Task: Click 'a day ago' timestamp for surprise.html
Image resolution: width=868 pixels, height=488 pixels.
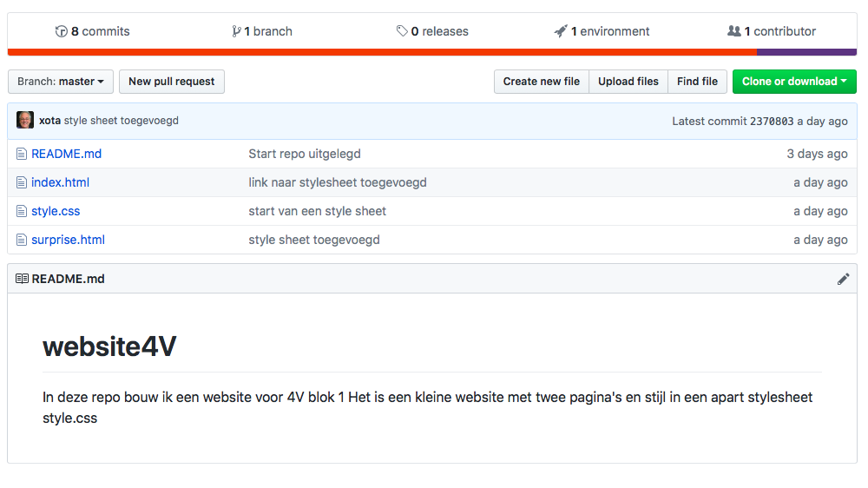Action: (x=820, y=240)
